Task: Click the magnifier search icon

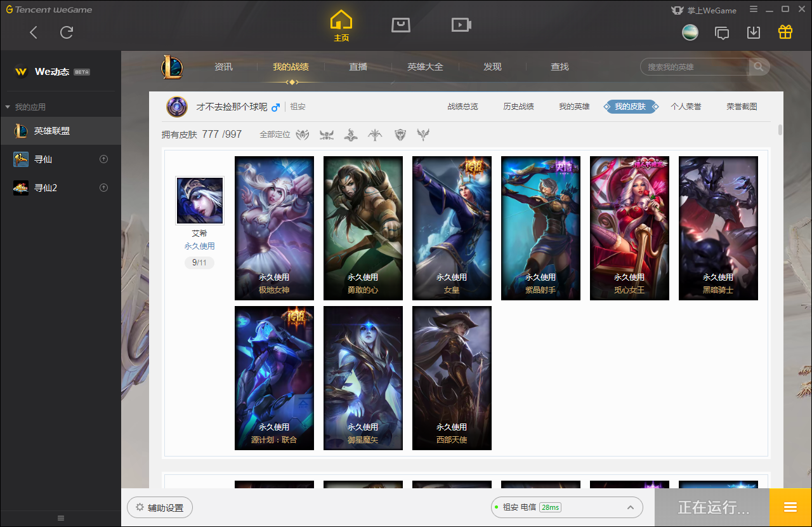Action: pyautogui.click(x=759, y=67)
